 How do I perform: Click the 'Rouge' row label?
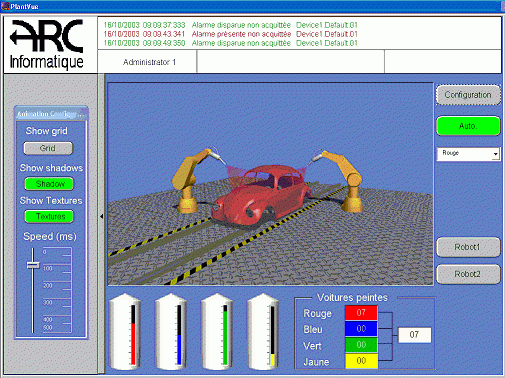pyautogui.click(x=317, y=313)
